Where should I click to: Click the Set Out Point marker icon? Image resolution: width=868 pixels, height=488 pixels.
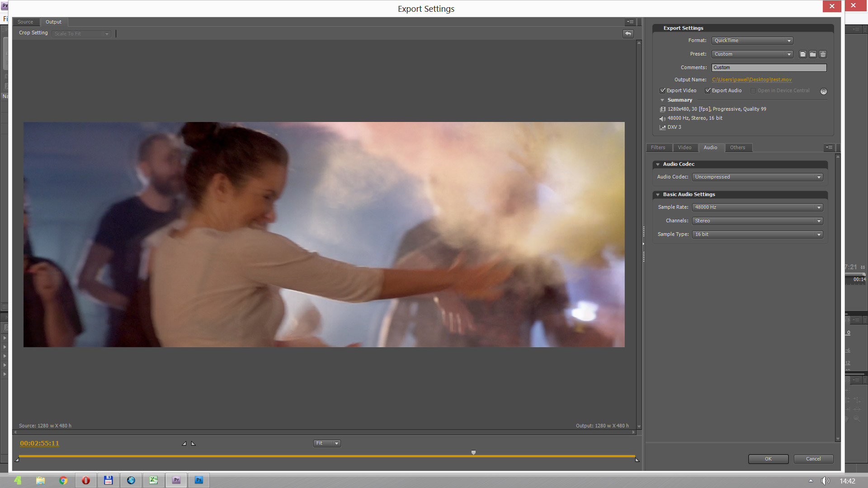tap(193, 444)
